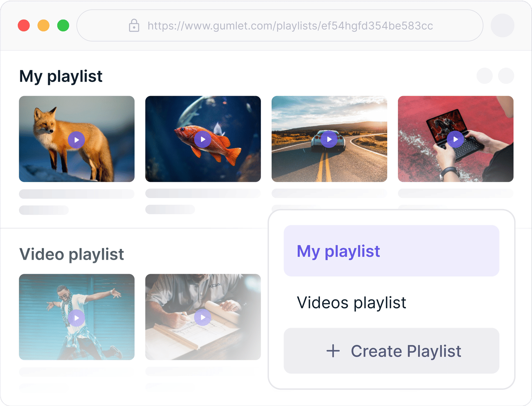Screen dimensions: 532x406
Task: Click the URL in the address bar
Action: click(290, 26)
